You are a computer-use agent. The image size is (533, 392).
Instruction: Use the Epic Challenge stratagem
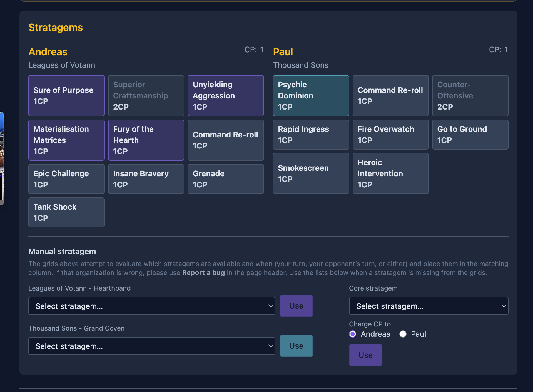coord(66,179)
